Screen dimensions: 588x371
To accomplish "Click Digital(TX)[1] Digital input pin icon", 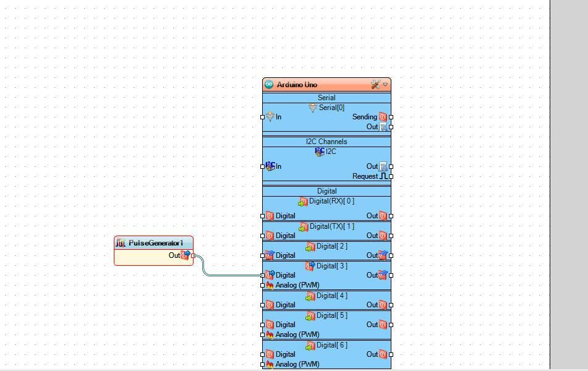I will (x=270, y=236).
